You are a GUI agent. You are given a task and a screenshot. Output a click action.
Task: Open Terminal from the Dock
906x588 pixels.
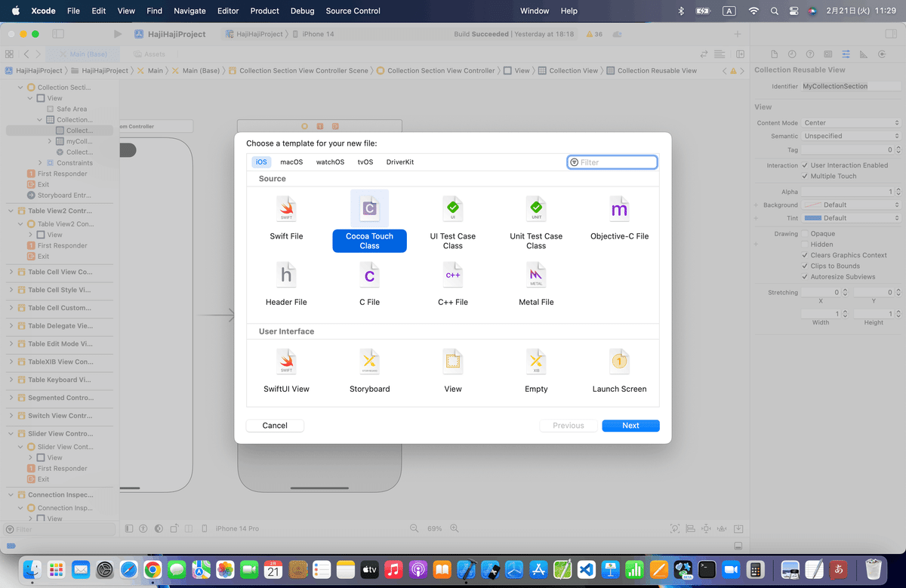[707, 568]
